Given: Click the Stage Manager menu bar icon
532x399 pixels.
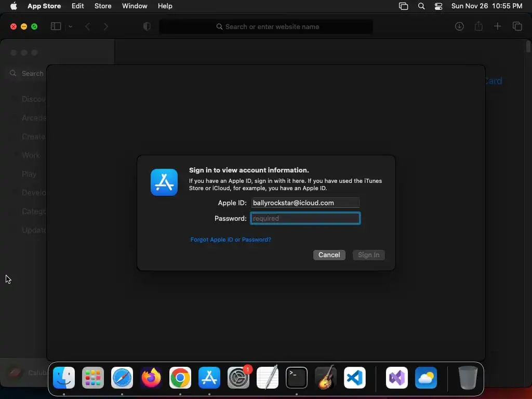Looking at the screenshot, I should [403, 6].
